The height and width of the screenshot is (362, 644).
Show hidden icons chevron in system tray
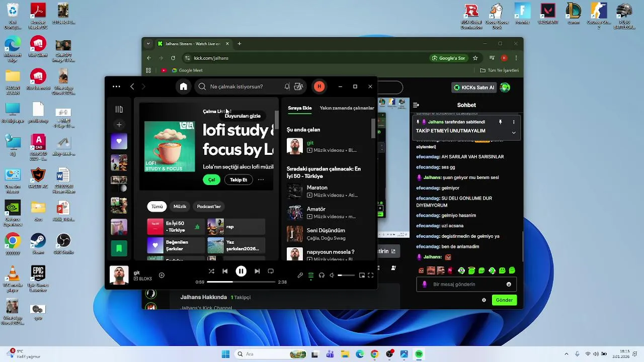pyautogui.click(x=567, y=354)
